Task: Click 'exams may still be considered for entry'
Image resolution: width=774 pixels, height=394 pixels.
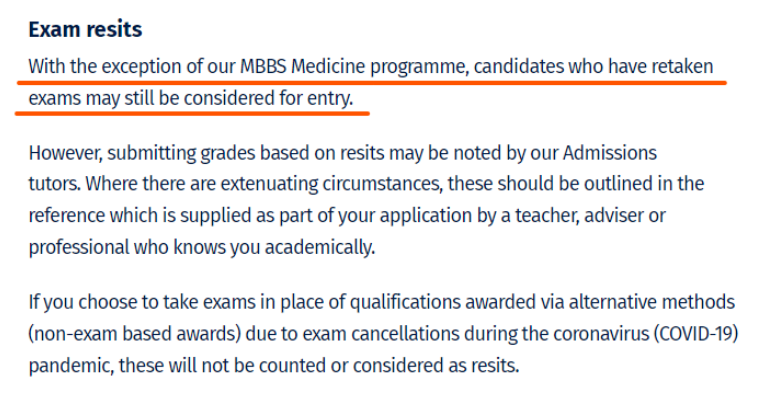Action: click(x=191, y=99)
